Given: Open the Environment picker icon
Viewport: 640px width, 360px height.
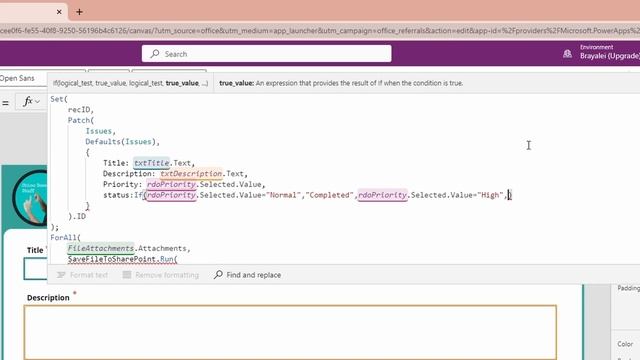Looking at the screenshot, I should tap(567, 54).
